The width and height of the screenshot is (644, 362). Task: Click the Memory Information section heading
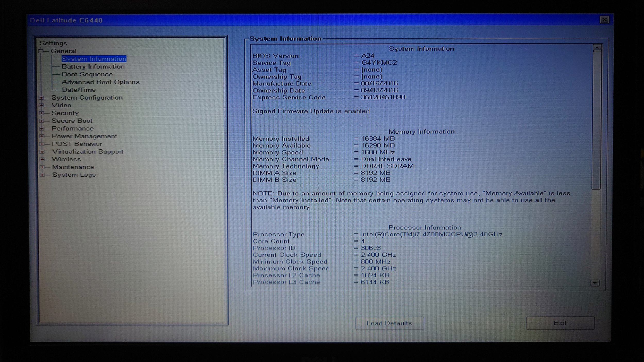click(x=422, y=132)
